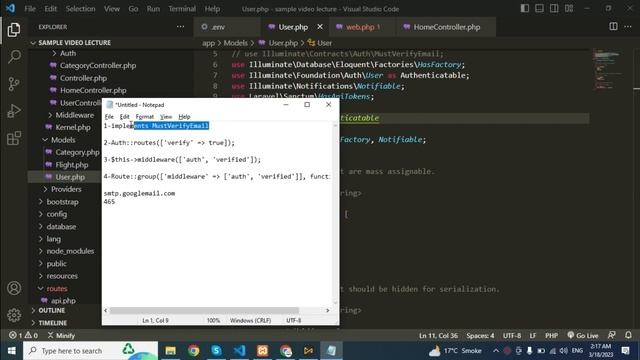The image size is (640, 360).
Task: Toggle secondary side bar layout icon
Action: coord(554,9)
